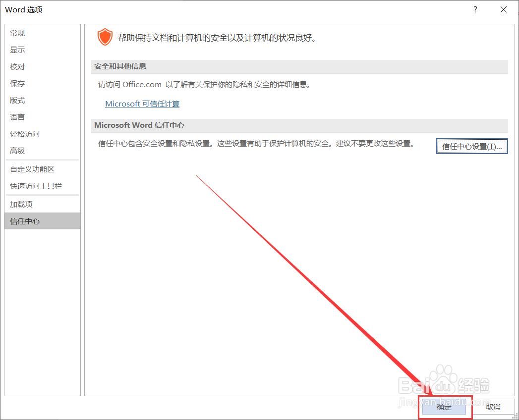This screenshot has width=519, height=420.
Task: Click the 帮助保持文档和计算机的安全 heading text
Action: tap(218, 38)
